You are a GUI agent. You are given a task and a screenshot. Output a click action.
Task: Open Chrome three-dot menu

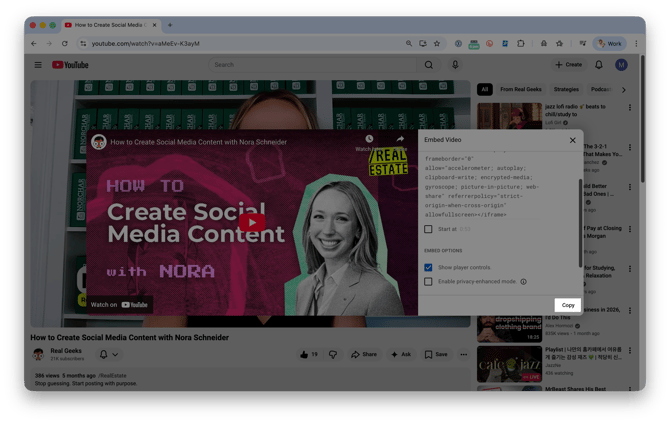tap(636, 44)
